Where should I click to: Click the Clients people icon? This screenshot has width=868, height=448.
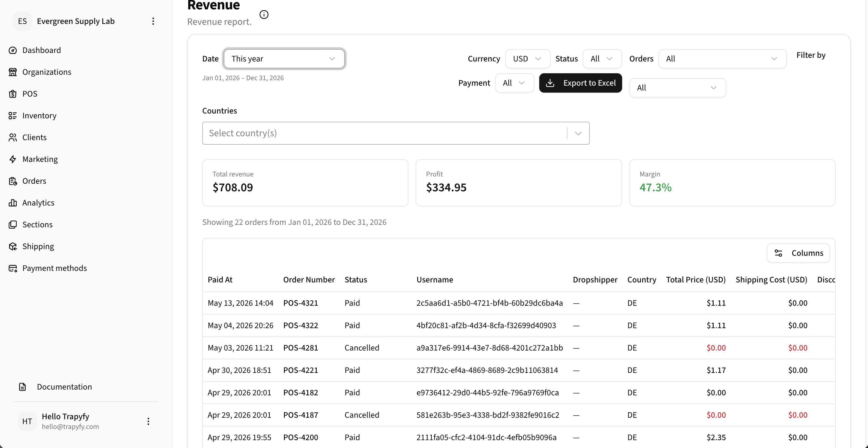13,137
